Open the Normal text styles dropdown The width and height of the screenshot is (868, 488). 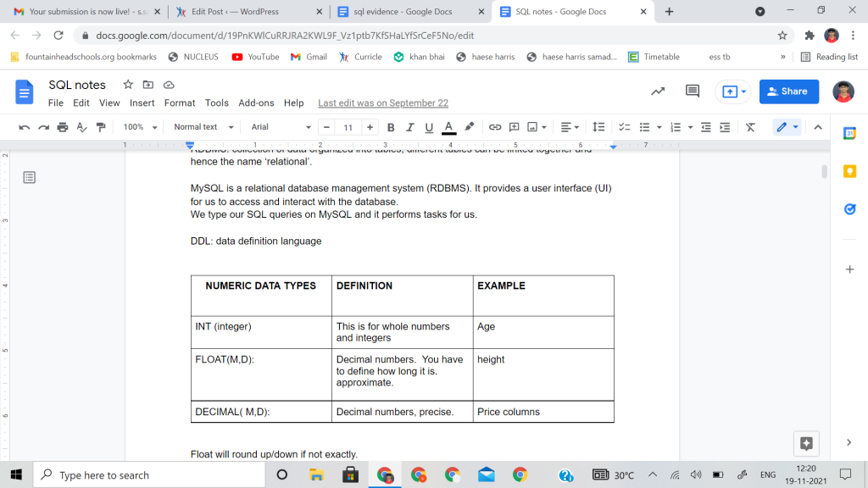click(x=203, y=127)
